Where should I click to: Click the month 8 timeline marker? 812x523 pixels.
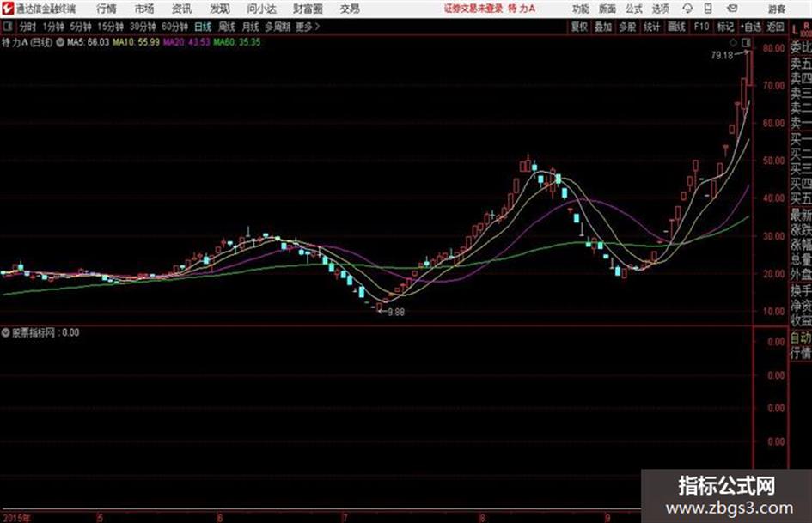pos(482,518)
